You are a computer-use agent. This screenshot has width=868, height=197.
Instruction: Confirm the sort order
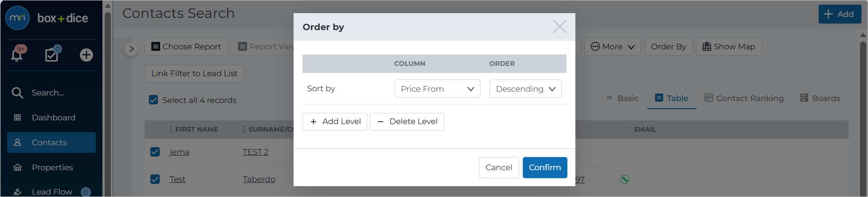click(x=545, y=167)
